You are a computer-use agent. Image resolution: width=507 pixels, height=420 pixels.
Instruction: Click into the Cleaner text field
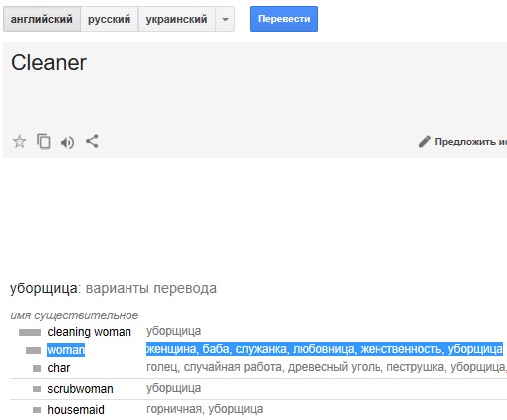255,87
